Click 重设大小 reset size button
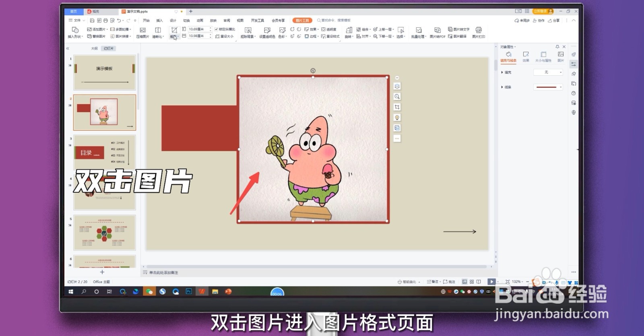 point(224,36)
